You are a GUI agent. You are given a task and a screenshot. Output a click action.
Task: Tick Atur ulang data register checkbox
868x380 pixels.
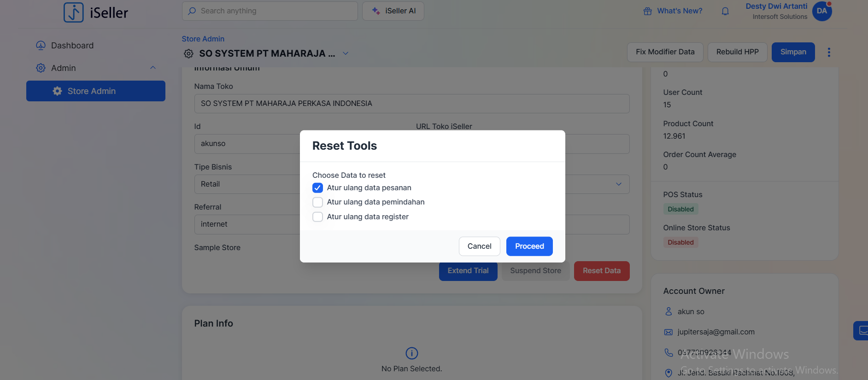[x=317, y=217]
